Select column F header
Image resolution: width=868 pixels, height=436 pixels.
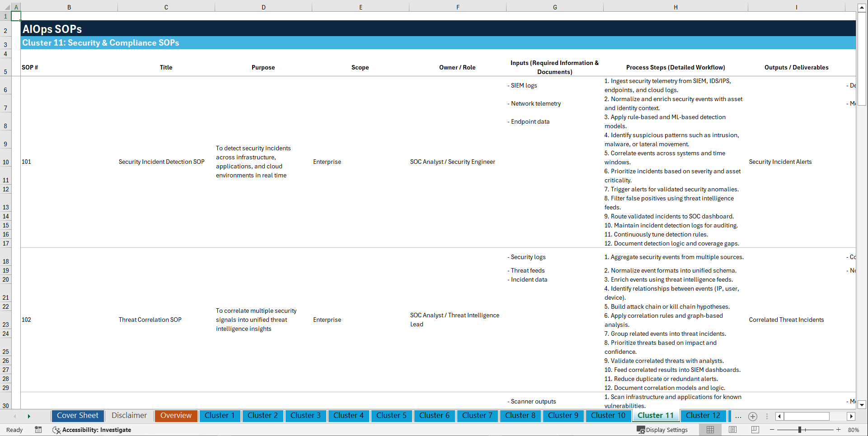pos(458,7)
